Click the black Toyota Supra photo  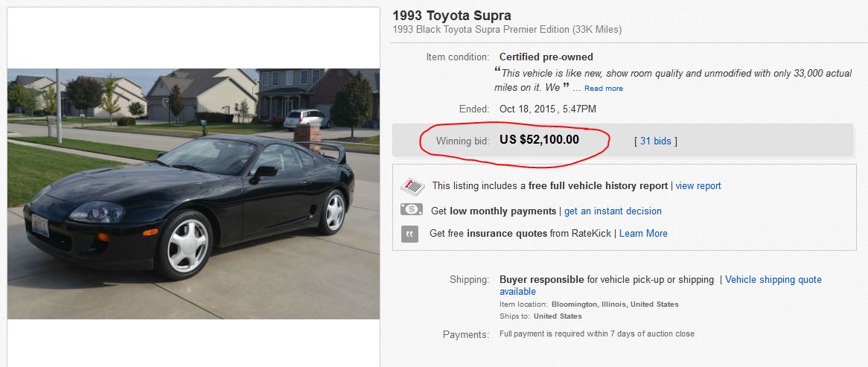point(194,194)
